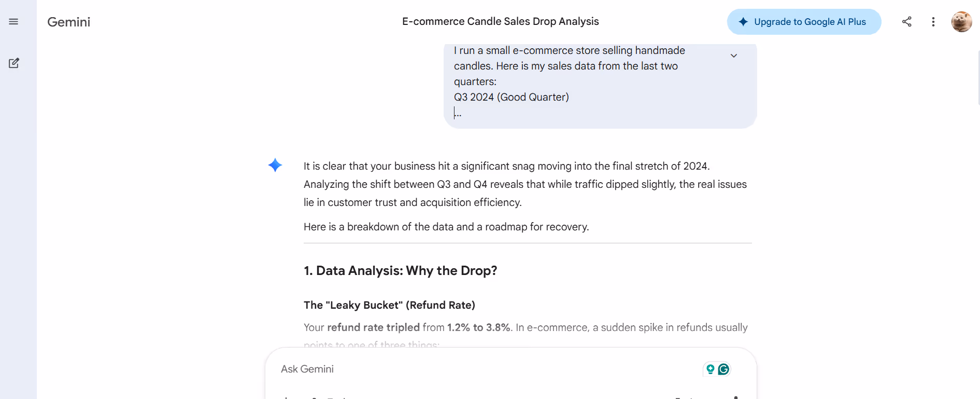Click the Grammarly lightbulb suggestion icon
The image size is (980, 399).
pyautogui.click(x=711, y=369)
